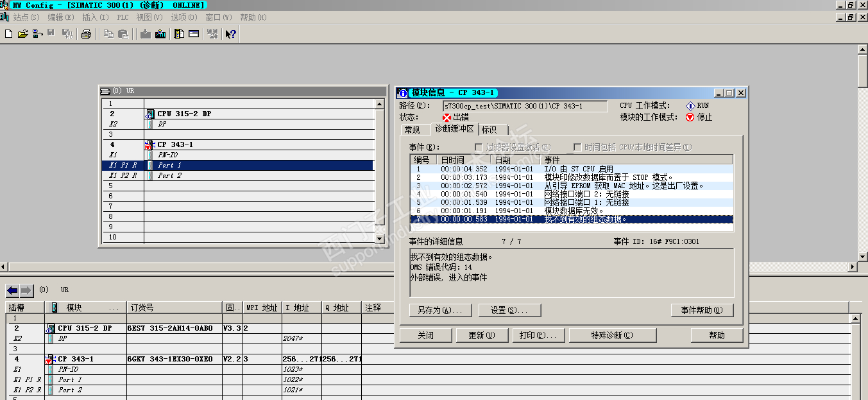868x400 pixels.
Task: Open the PLC menu
Action: pos(123,17)
